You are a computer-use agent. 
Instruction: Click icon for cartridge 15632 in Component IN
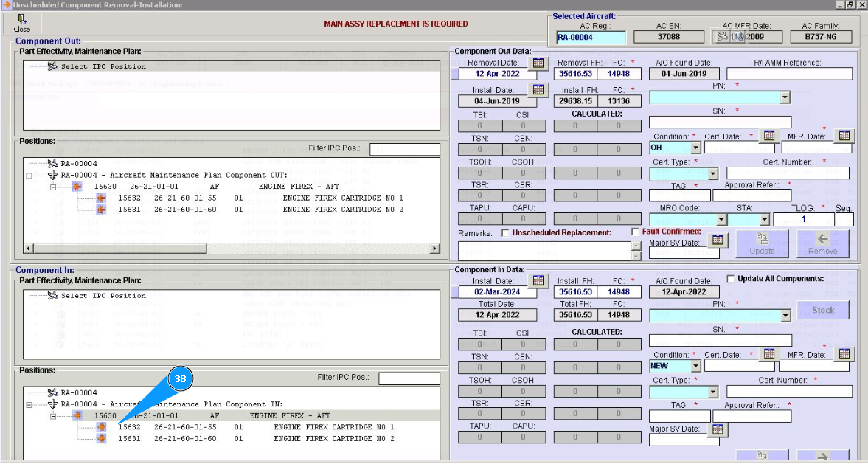point(101,427)
